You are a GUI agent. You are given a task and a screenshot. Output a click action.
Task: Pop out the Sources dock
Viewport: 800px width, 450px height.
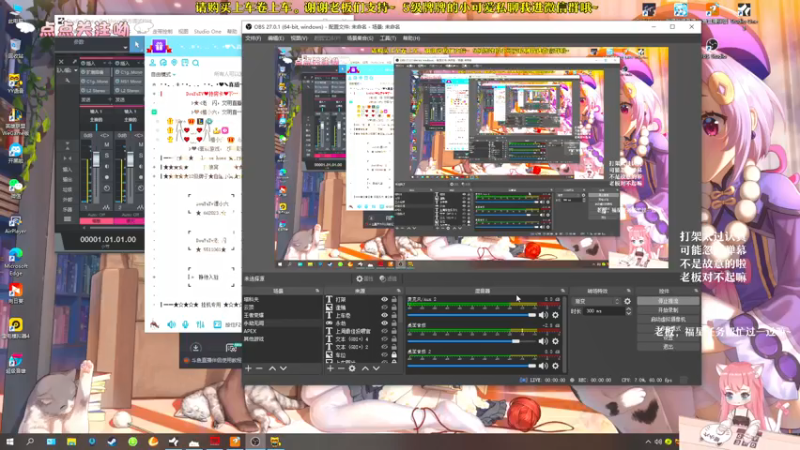[x=398, y=291]
